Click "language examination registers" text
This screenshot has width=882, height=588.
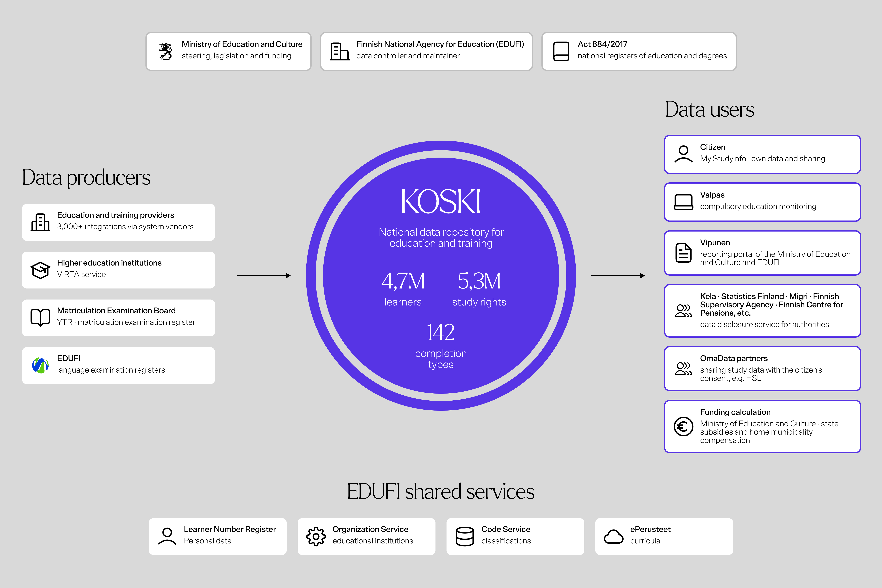pos(111,370)
